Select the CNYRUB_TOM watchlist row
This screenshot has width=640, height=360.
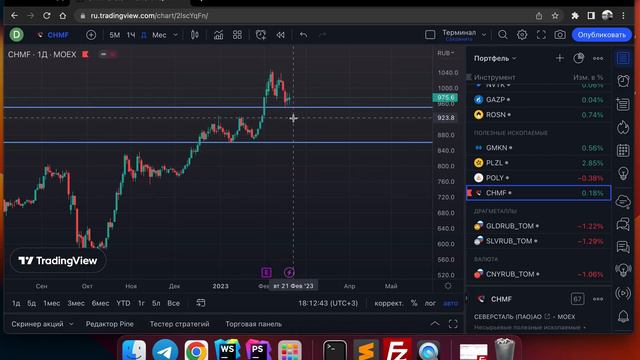point(538,274)
